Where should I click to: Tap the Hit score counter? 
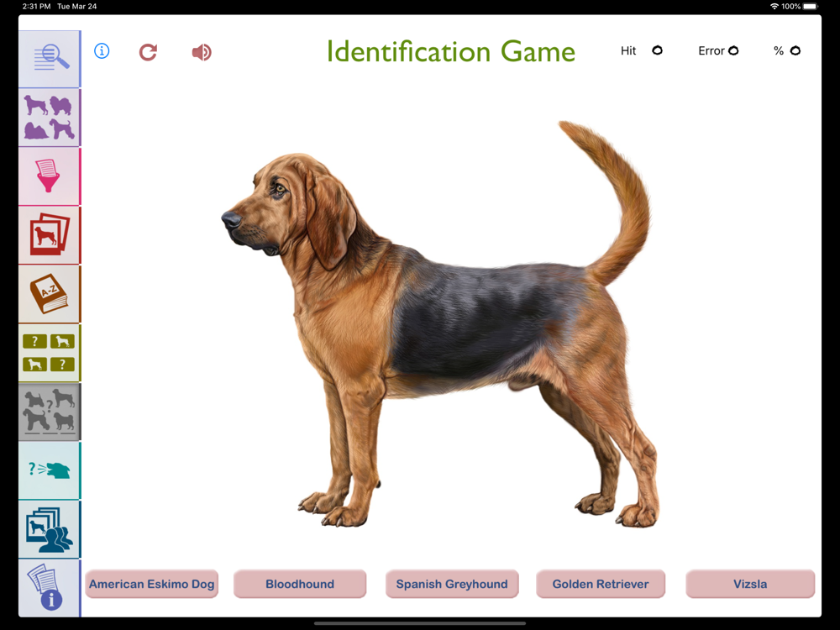(641, 51)
